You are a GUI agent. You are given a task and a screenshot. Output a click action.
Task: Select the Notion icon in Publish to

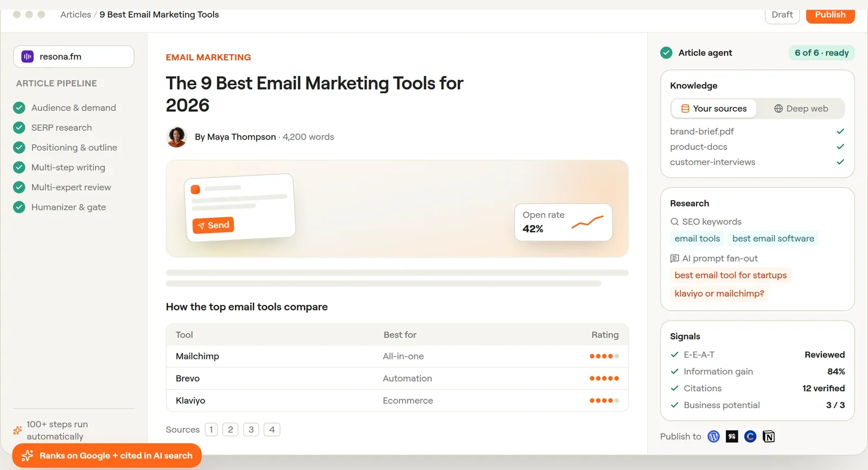769,436
